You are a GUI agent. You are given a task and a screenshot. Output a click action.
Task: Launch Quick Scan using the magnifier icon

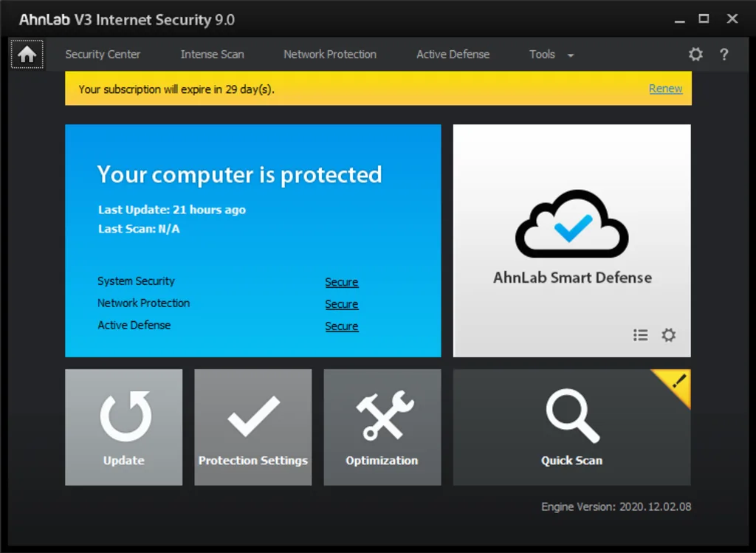click(571, 417)
